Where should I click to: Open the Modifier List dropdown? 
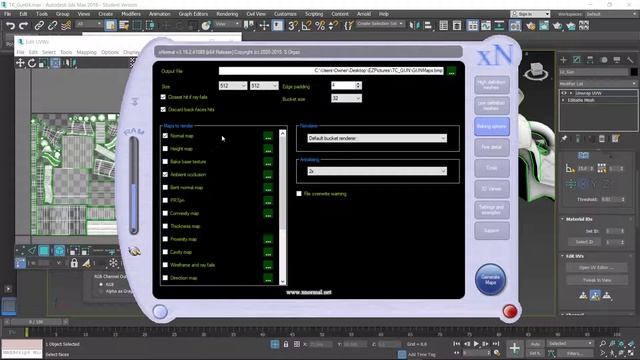pyautogui.click(x=598, y=84)
